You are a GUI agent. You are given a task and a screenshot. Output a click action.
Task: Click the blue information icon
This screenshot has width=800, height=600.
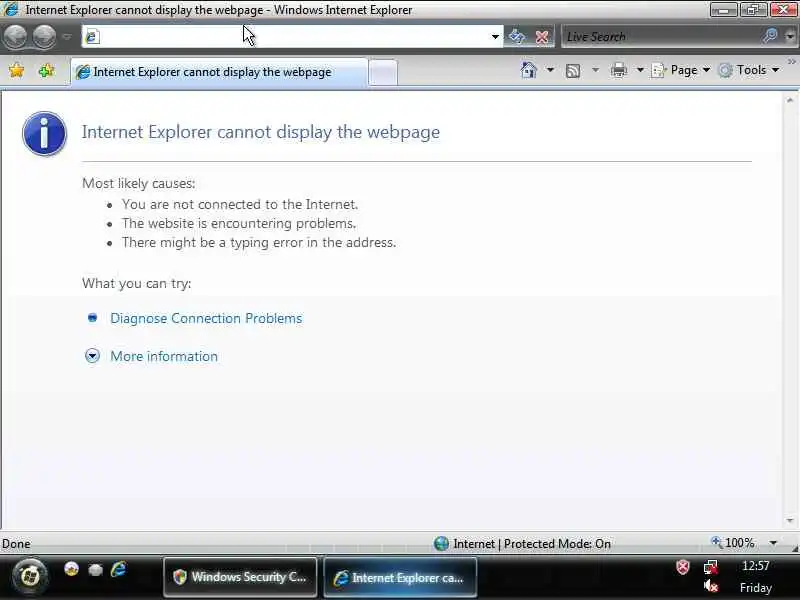click(44, 134)
